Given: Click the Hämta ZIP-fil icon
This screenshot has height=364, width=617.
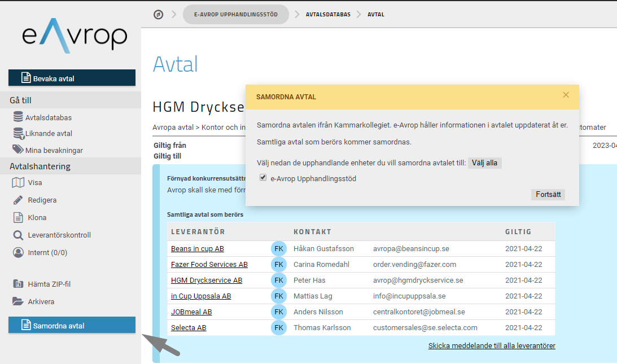Looking at the screenshot, I should click(x=18, y=284).
